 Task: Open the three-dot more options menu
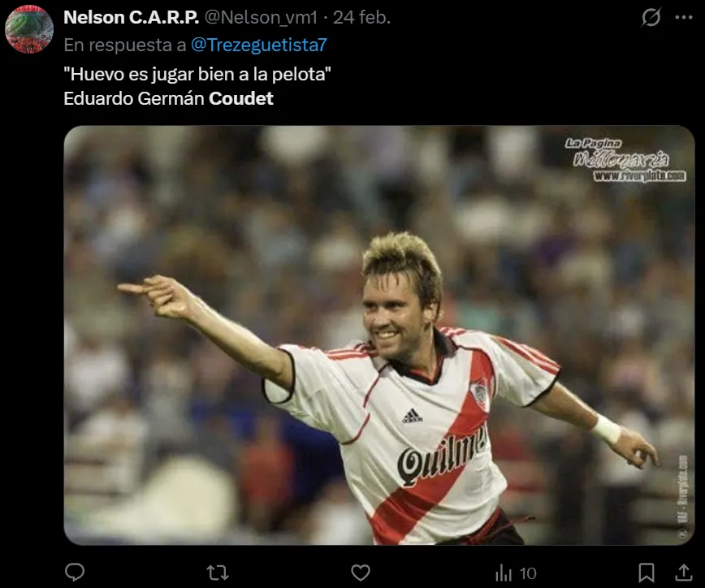point(684,18)
